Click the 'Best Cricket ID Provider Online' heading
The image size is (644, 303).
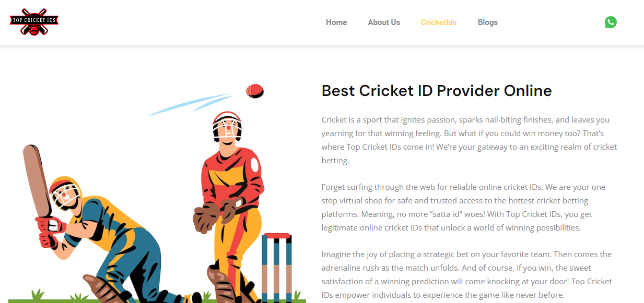pos(437,91)
